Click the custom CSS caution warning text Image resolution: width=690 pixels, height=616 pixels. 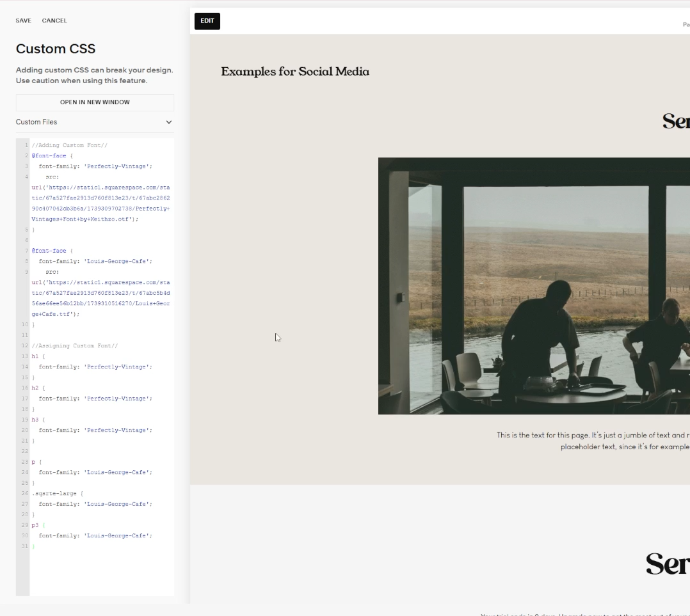pyautogui.click(x=95, y=75)
